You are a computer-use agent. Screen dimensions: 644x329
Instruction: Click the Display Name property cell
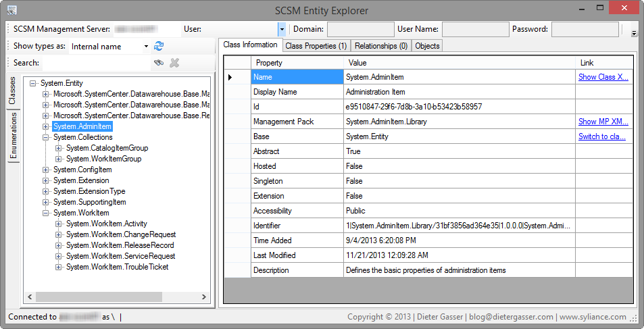297,92
